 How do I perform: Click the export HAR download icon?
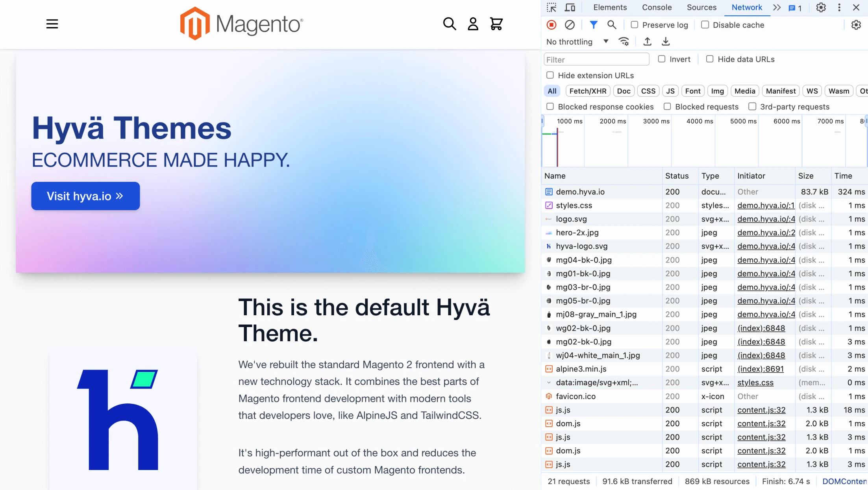pos(666,41)
